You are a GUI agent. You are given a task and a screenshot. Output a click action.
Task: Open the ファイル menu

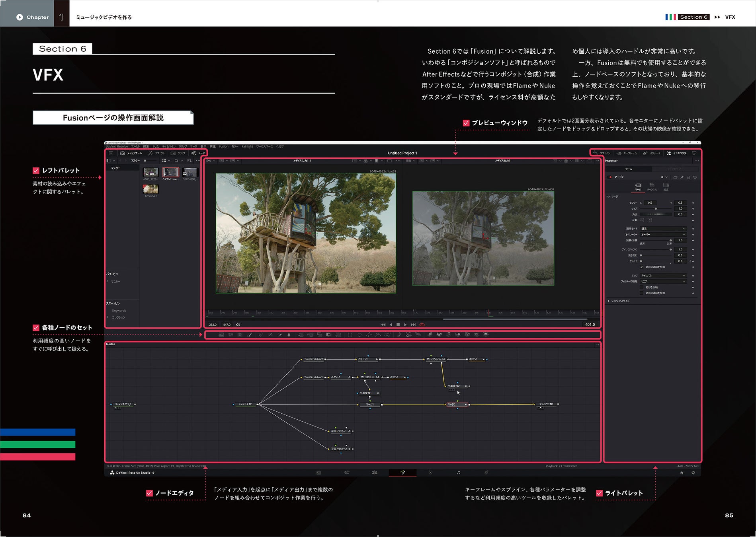(135, 146)
